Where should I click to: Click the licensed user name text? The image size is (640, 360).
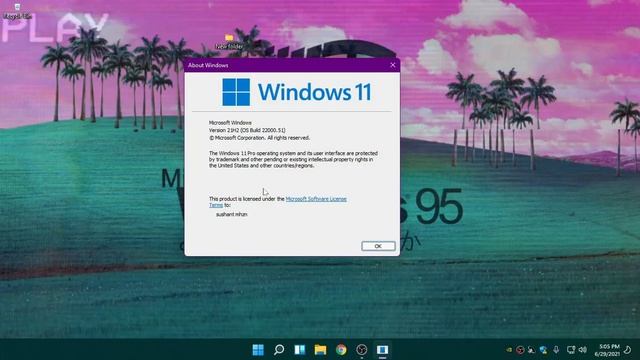(231, 214)
